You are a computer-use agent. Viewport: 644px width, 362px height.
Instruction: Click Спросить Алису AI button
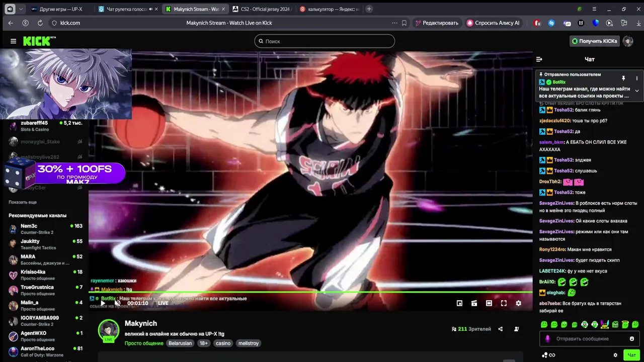pos(493,23)
